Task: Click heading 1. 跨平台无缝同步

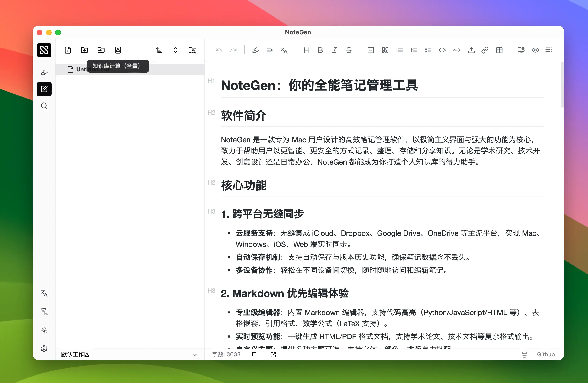Action: click(x=262, y=214)
